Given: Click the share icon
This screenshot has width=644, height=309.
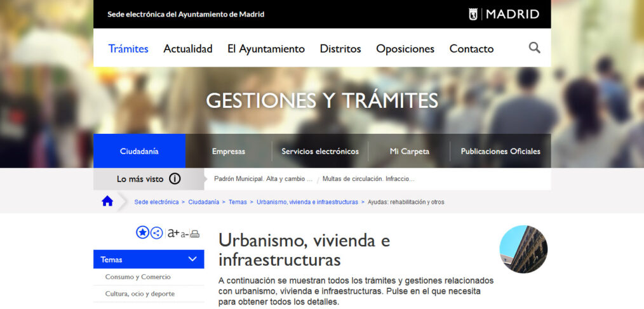Looking at the screenshot, I should tap(156, 233).
